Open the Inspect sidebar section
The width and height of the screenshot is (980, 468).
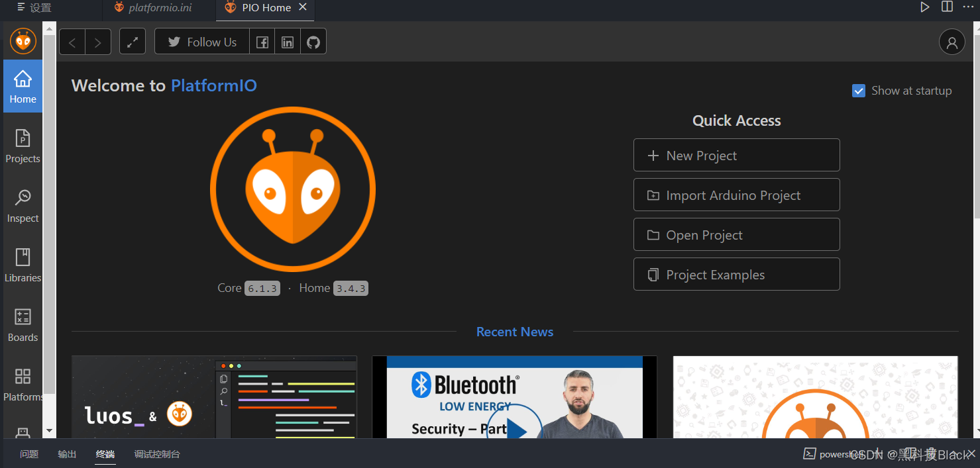[23, 207]
